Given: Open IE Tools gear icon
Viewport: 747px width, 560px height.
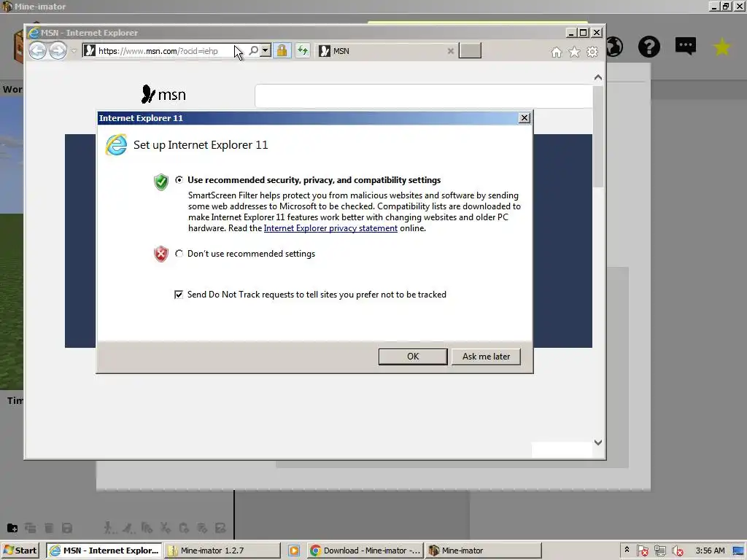Looking at the screenshot, I should pyautogui.click(x=592, y=52).
